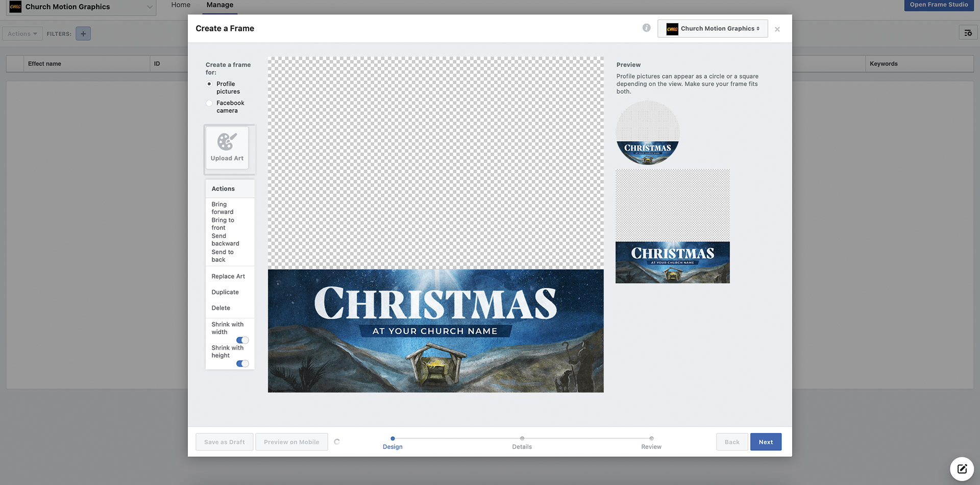Image resolution: width=980 pixels, height=485 pixels.
Task: Choose Duplicate action
Action: (225, 292)
